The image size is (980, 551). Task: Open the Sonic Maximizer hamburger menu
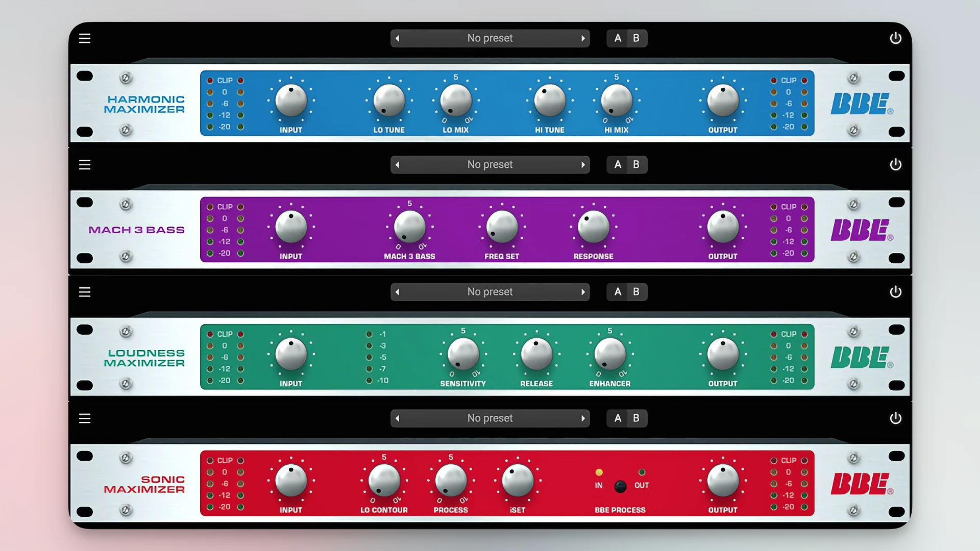(84, 418)
